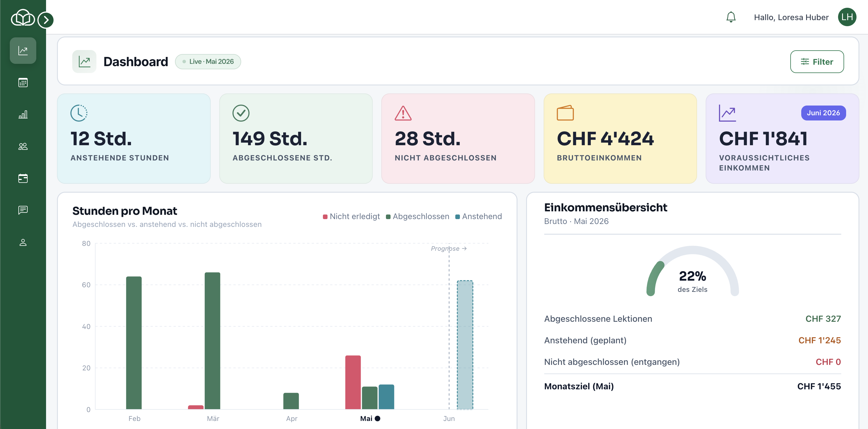Click the teal Mai upcoming bar
The height and width of the screenshot is (429, 868).
pyautogui.click(x=386, y=397)
